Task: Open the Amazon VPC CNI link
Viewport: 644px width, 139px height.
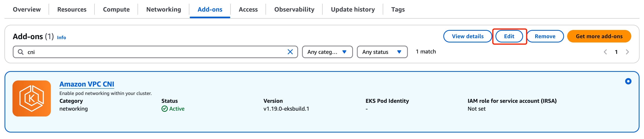Action: pos(87,84)
